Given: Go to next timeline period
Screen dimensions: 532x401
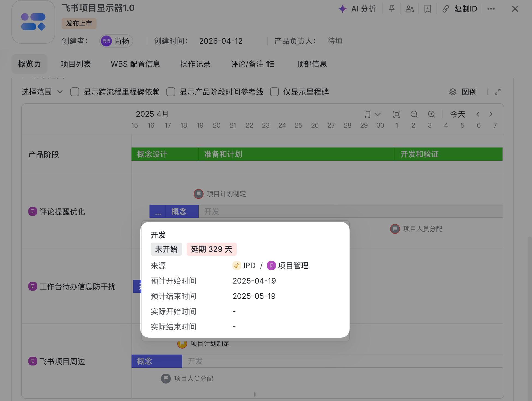Looking at the screenshot, I should pos(491,114).
